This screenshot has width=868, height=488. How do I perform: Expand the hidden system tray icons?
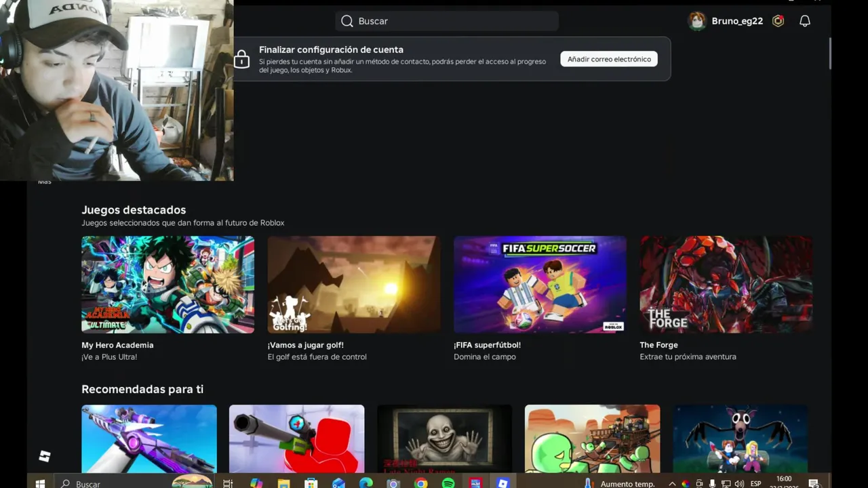tap(672, 483)
